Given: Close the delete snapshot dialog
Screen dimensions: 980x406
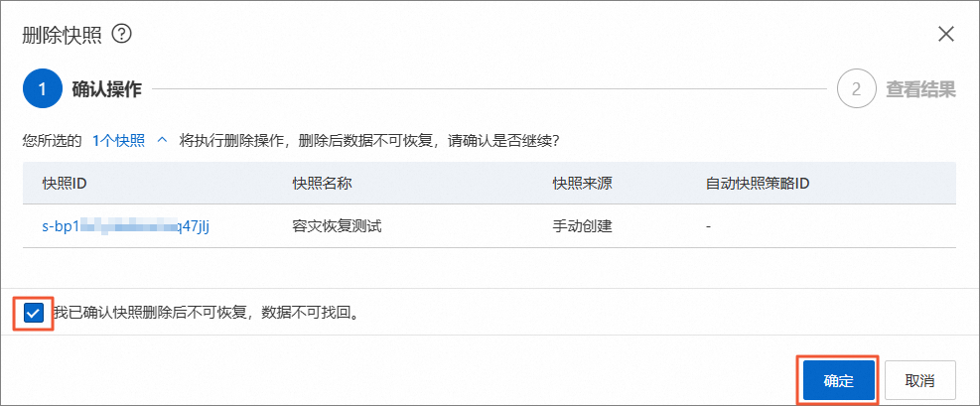Looking at the screenshot, I should [946, 34].
